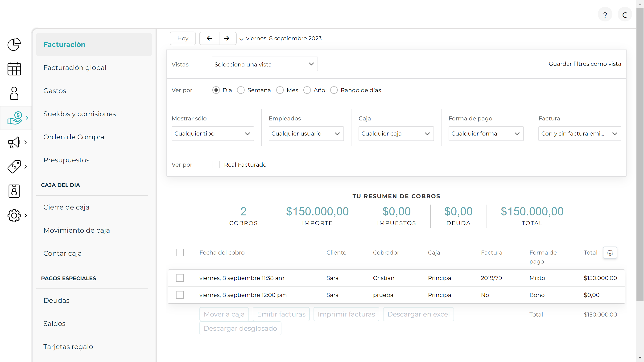Open Gastos menu item

55,91
